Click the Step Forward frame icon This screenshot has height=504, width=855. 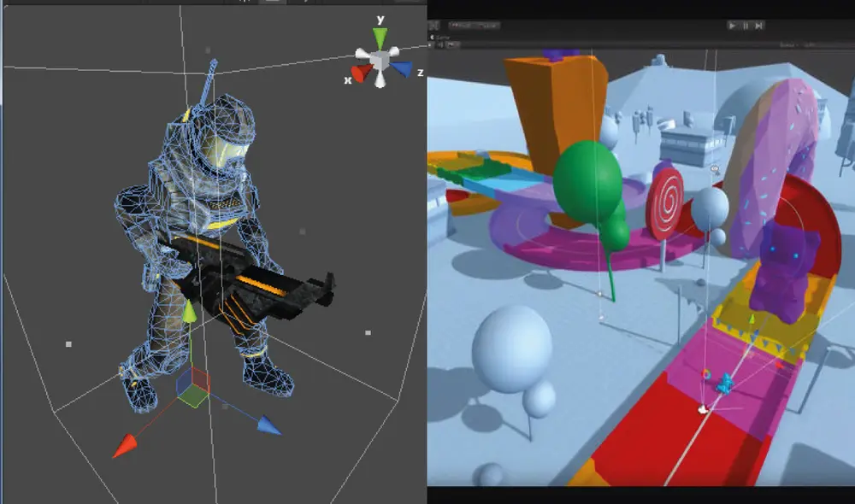759,26
